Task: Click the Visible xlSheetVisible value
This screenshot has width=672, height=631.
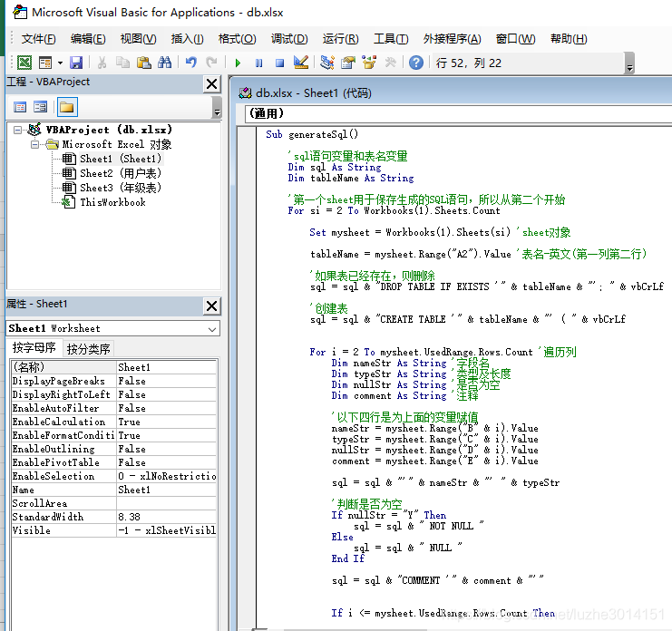Action: 166,530
